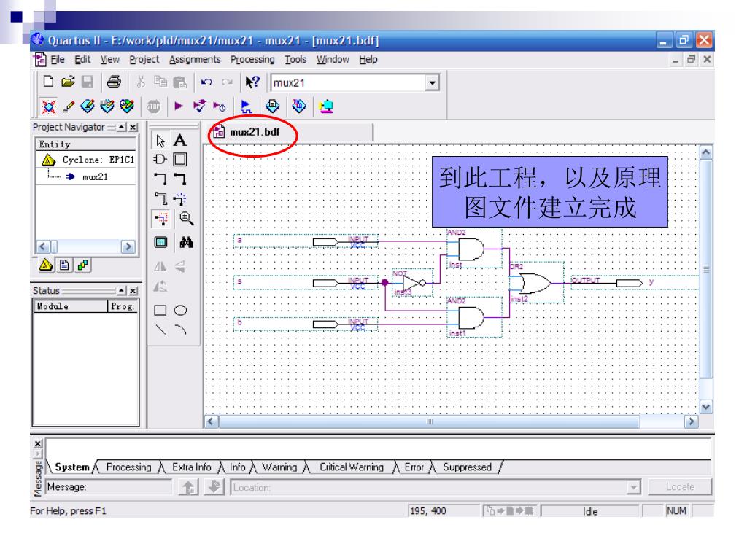Screen dimensions: 747x560
Task: Activate the context help pointer
Action: point(252,82)
